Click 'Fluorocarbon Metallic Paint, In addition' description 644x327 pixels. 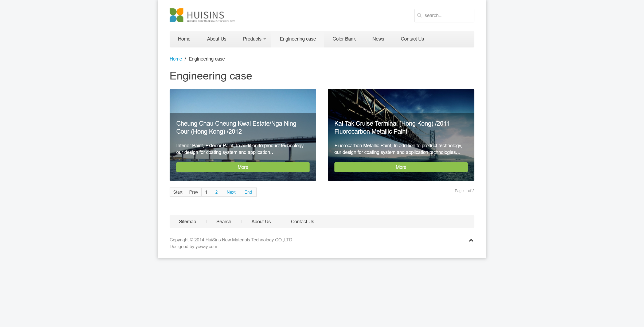pyautogui.click(x=398, y=149)
